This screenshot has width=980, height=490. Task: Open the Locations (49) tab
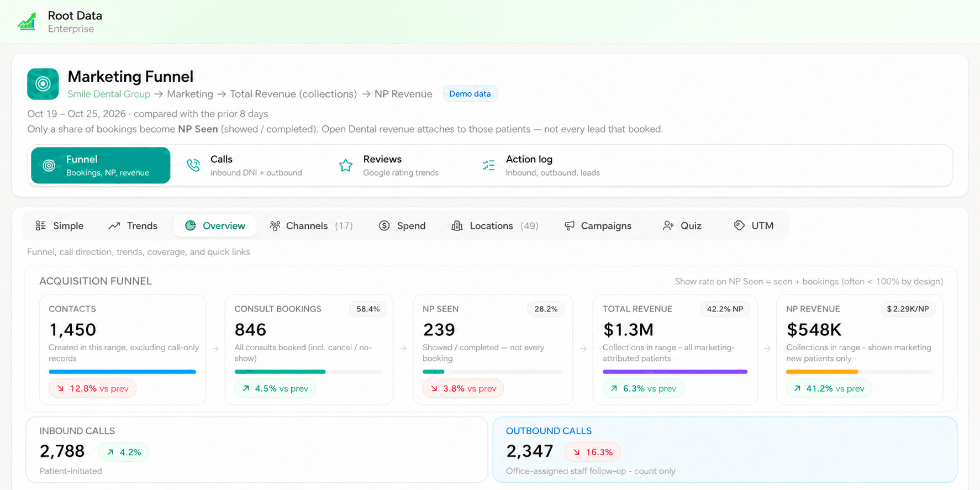[x=495, y=225]
